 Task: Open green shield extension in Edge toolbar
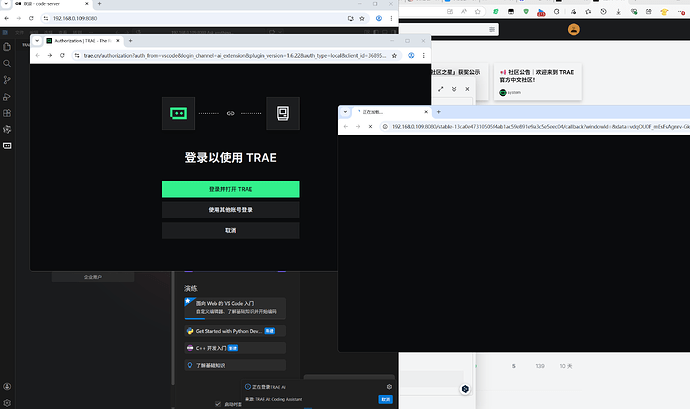pyautogui.click(x=526, y=12)
